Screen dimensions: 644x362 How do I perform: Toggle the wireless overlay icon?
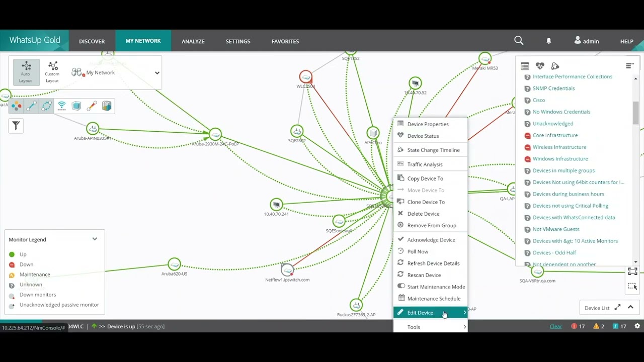click(61, 106)
